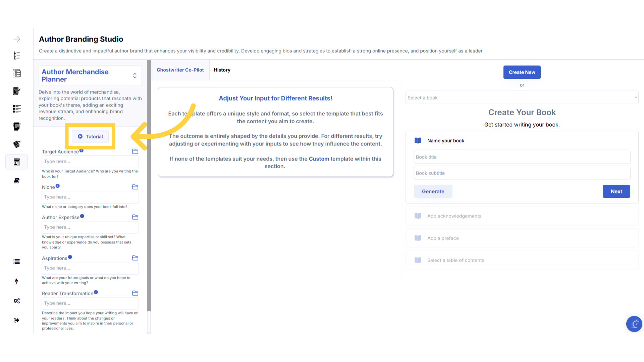Image resolution: width=644 pixels, height=362 pixels.
Task: Open folder icon next to Aspirations
Action: [x=135, y=258]
